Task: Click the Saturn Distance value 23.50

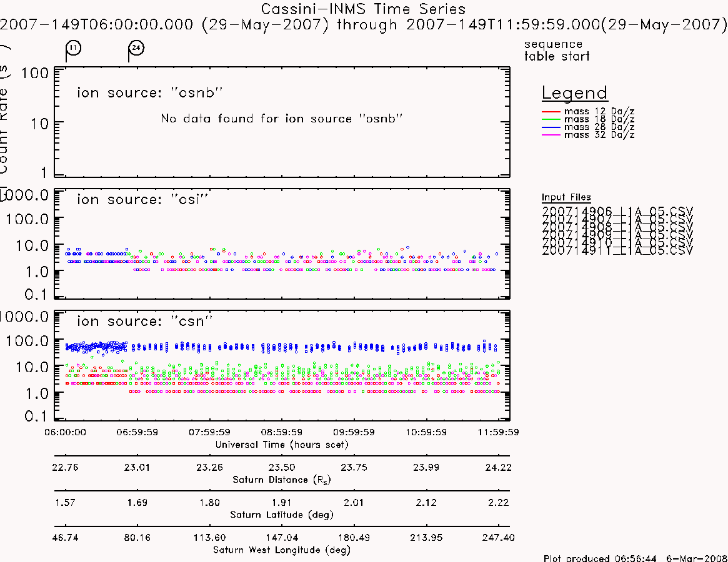Action: pyautogui.click(x=281, y=467)
